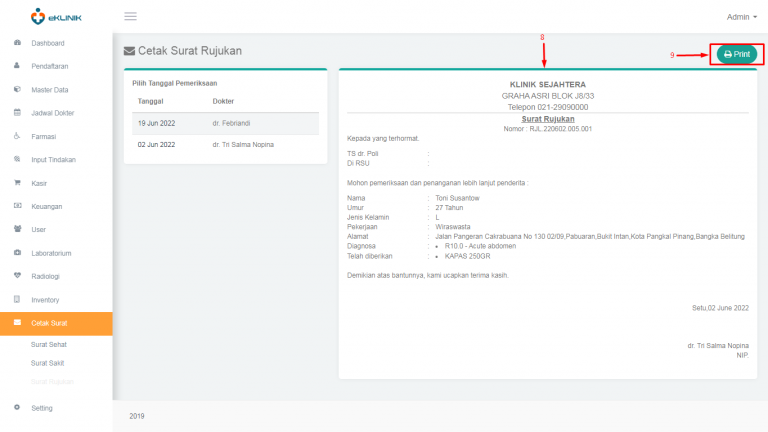This screenshot has width=768, height=432.
Task: Click the KAPAS 250GR medication entry
Action: tap(467, 256)
